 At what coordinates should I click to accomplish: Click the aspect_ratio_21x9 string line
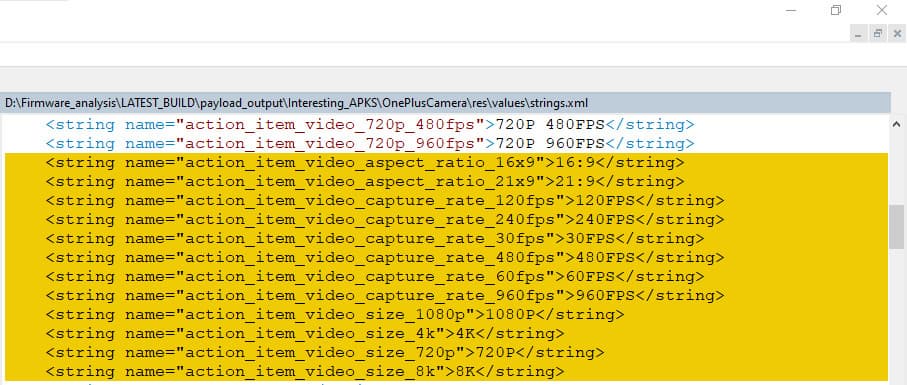tap(365, 182)
